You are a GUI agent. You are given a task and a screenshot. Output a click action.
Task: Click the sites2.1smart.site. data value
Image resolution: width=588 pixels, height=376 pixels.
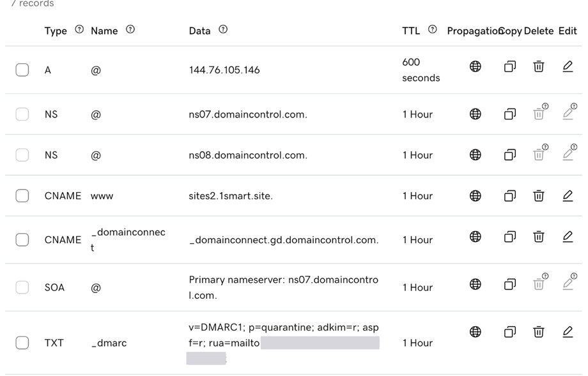click(x=231, y=196)
